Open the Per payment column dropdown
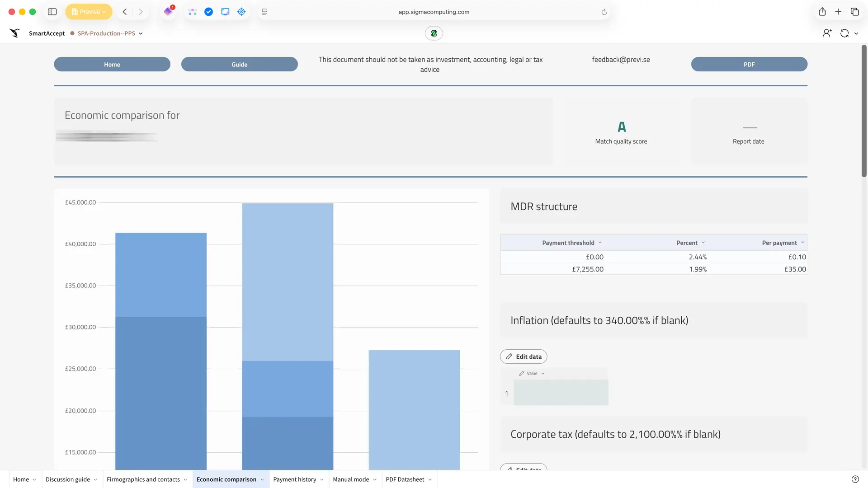The height and width of the screenshot is (488, 868). 802,243
